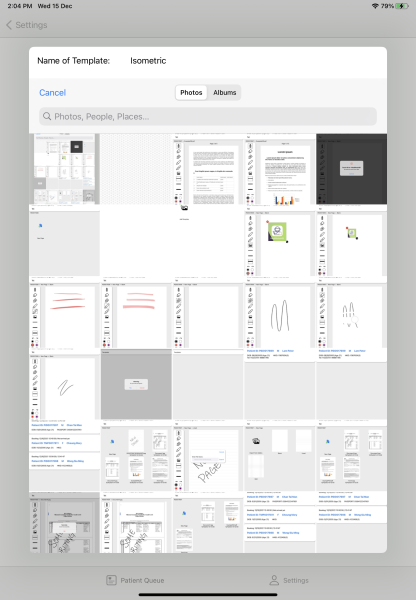Choose the white scale drawing handwriting screenshot

tap(136, 523)
